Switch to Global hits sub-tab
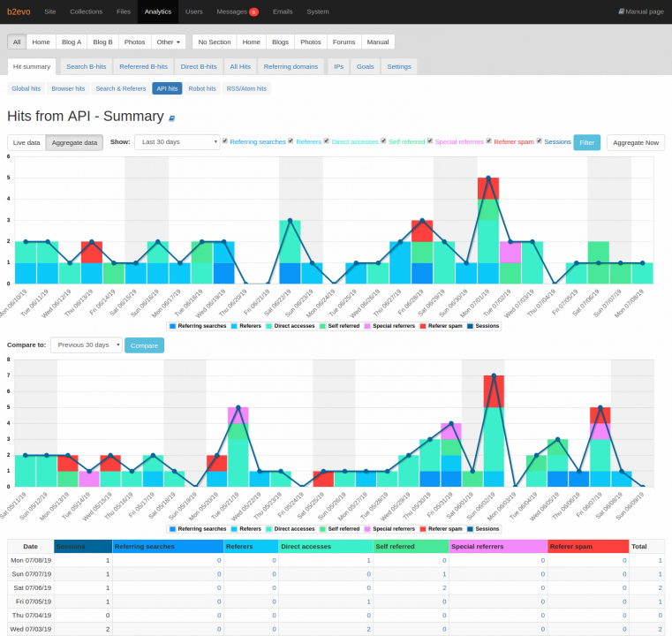The image size is (672, 636). (x=26, y=88)
